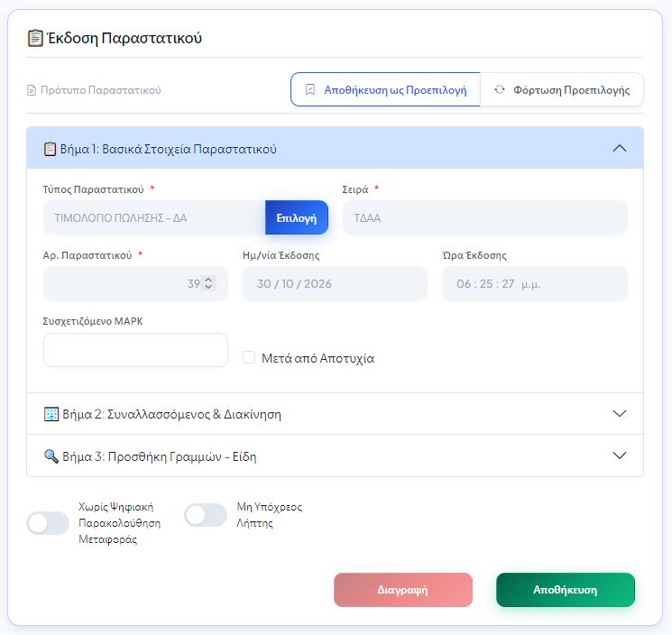Click the clipboard icon beside Έκδοση Παραστατικού title
Viewport: 672px width, 635px height.
tap(35, 38)
